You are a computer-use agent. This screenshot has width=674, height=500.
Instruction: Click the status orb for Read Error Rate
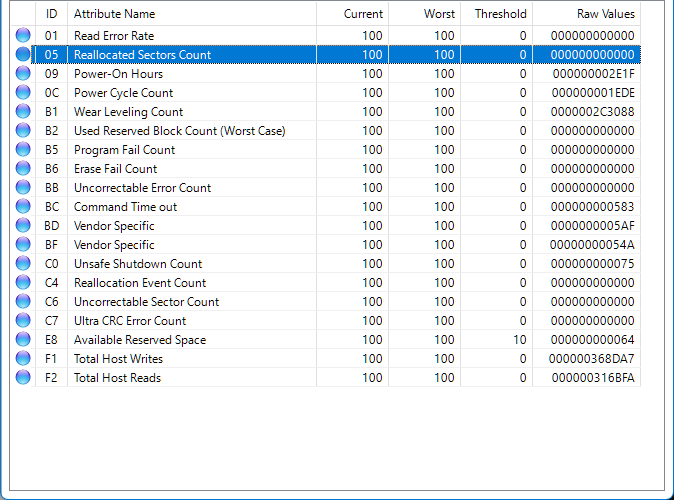coord(23,36)
